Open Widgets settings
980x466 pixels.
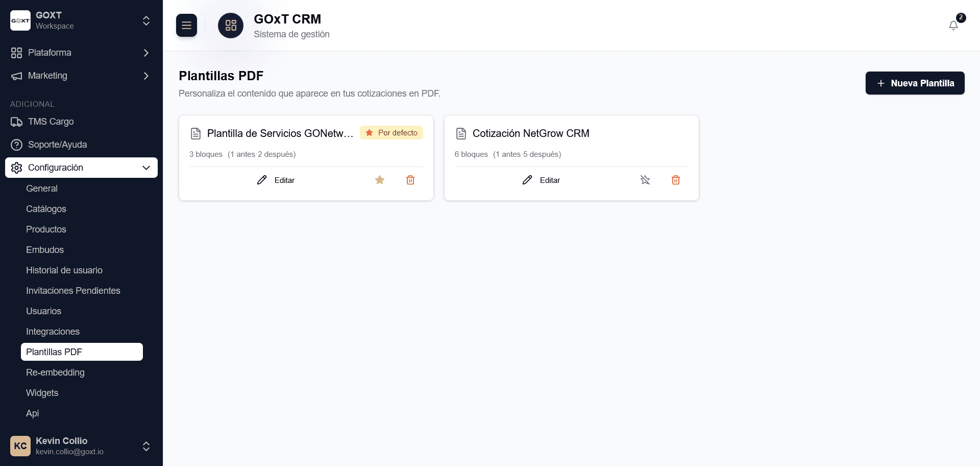pyautogui.click(x=82, y=393)
